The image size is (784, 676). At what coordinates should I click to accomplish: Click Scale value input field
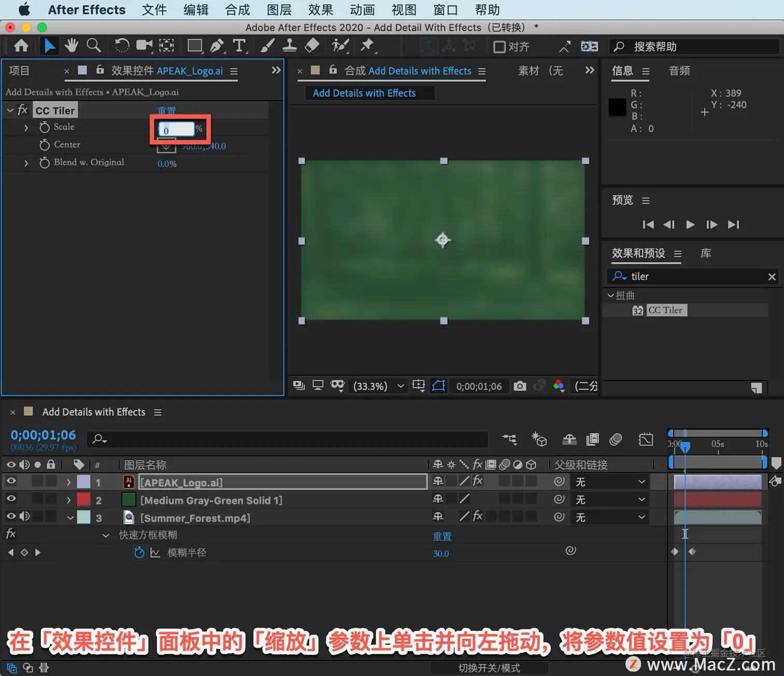click(176, 130)
